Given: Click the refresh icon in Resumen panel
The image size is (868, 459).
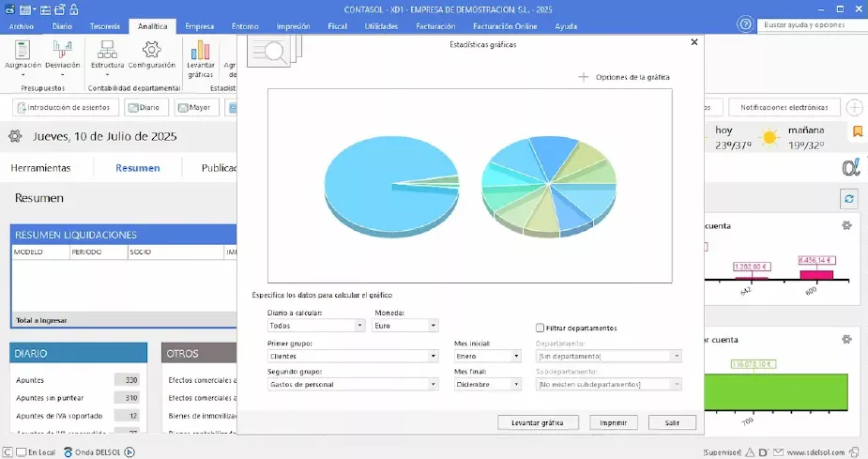Looking at the screenshot, I should coord(849,198).
